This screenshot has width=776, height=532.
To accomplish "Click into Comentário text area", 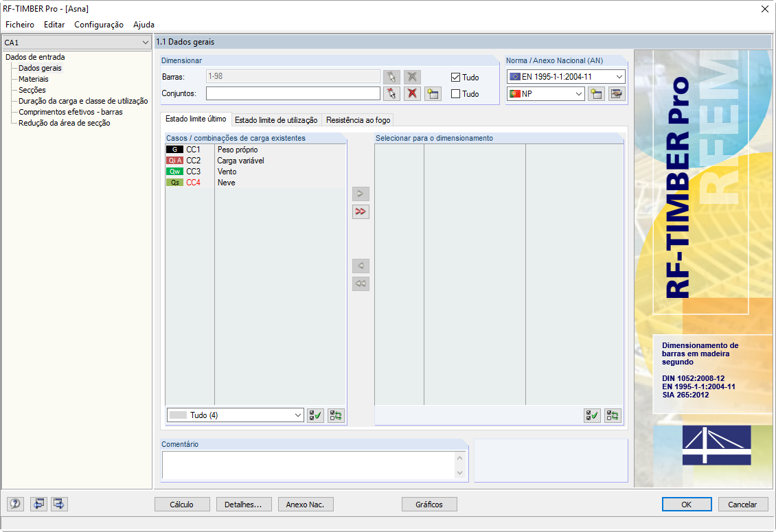I will click(x=309, y=465).
